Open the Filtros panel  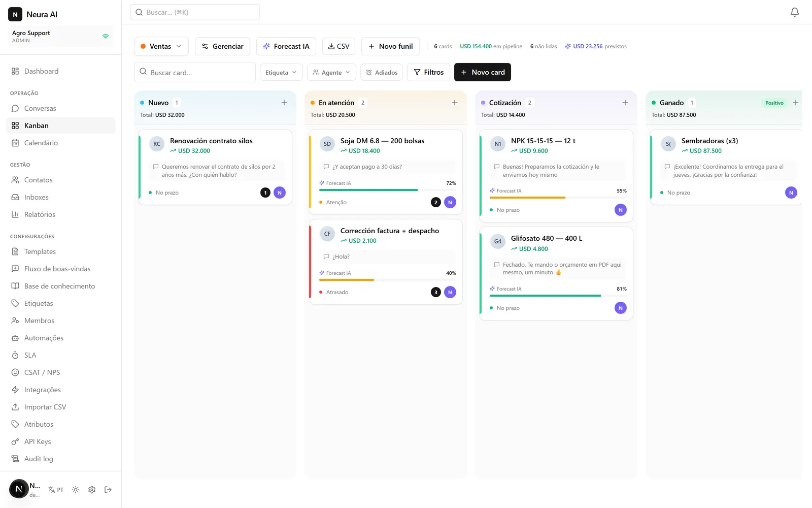click(x=429, y=72)
